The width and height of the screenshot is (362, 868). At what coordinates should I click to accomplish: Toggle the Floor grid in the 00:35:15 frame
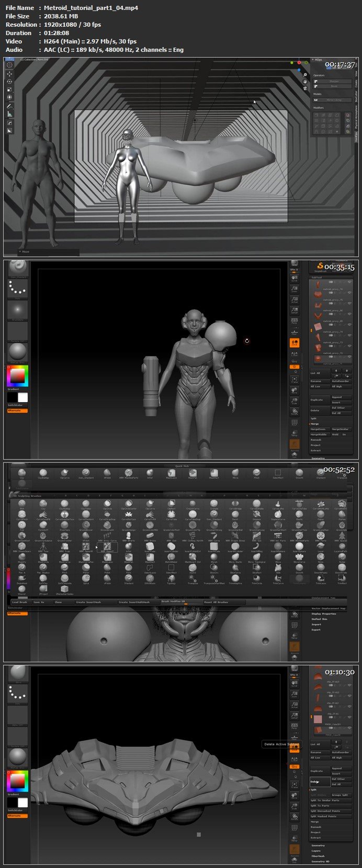pyautogui.click(x=294, y=332)
